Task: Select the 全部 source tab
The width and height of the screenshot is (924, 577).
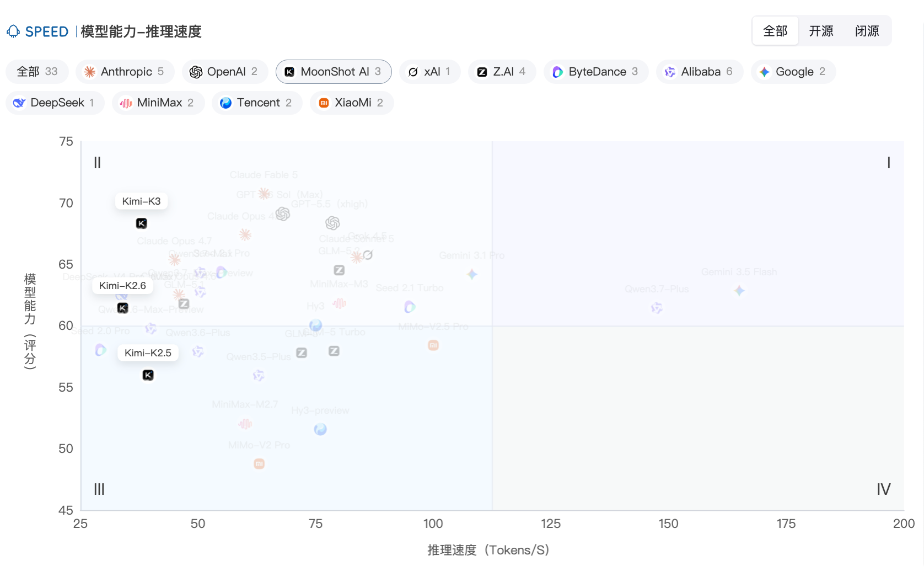Action: point(775,31)
